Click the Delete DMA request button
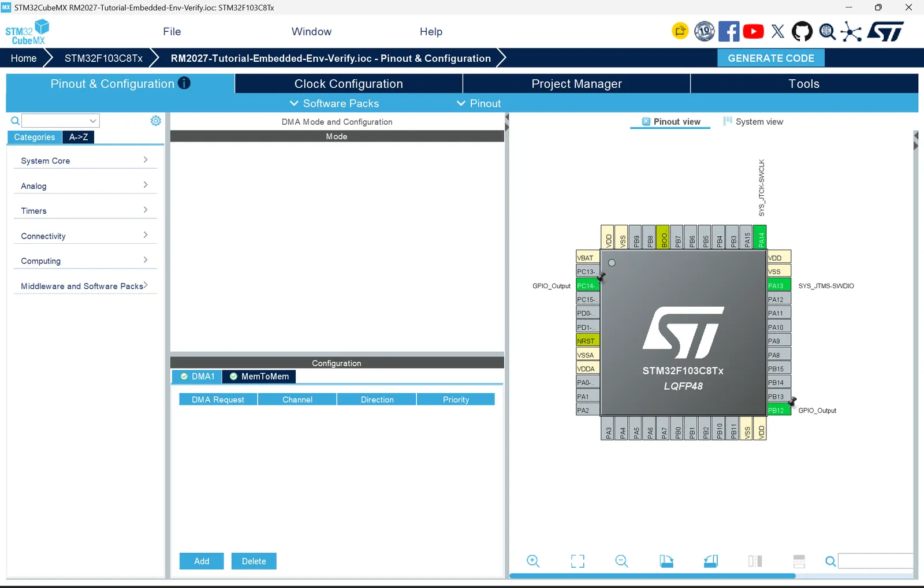The image size is (924, 588). click(254, 561)
